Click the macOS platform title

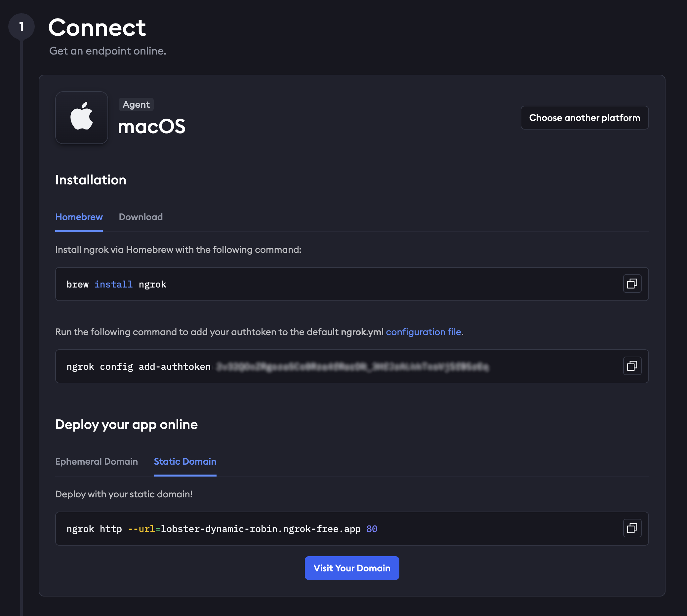pyautogui.click(x=151, y=126)
